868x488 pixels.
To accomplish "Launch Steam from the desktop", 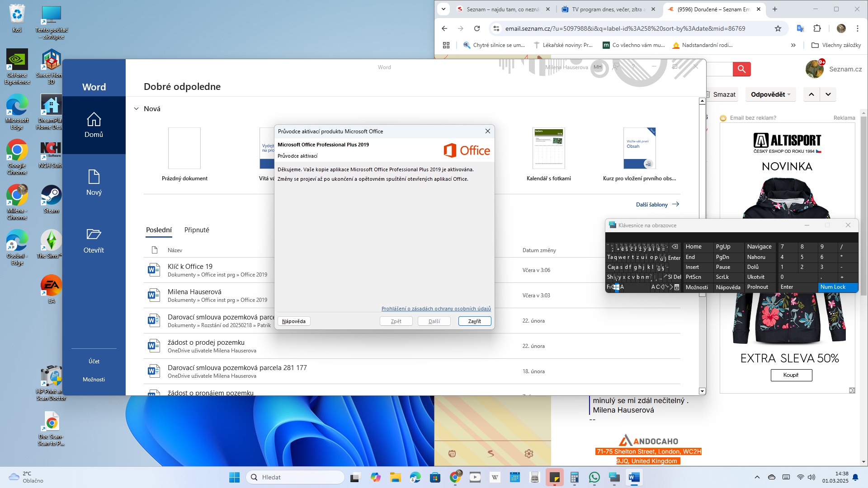I will 51,199.
